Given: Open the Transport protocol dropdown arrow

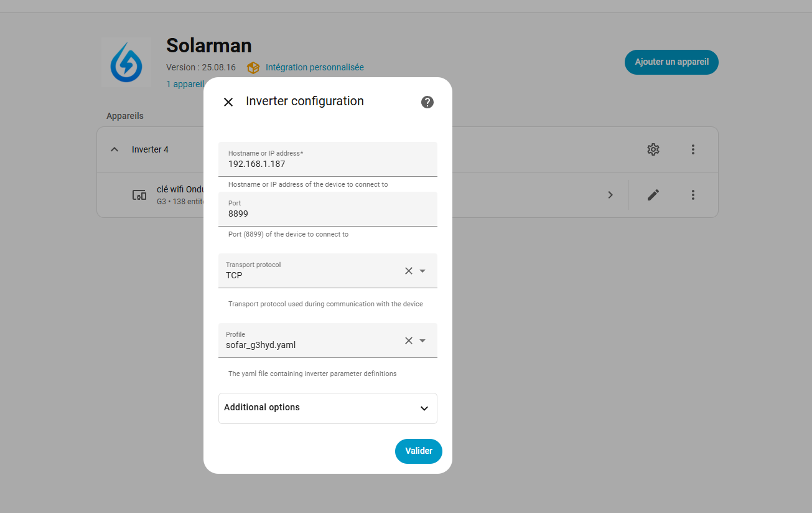Looking at the screenshot, I should pos(423,271).
